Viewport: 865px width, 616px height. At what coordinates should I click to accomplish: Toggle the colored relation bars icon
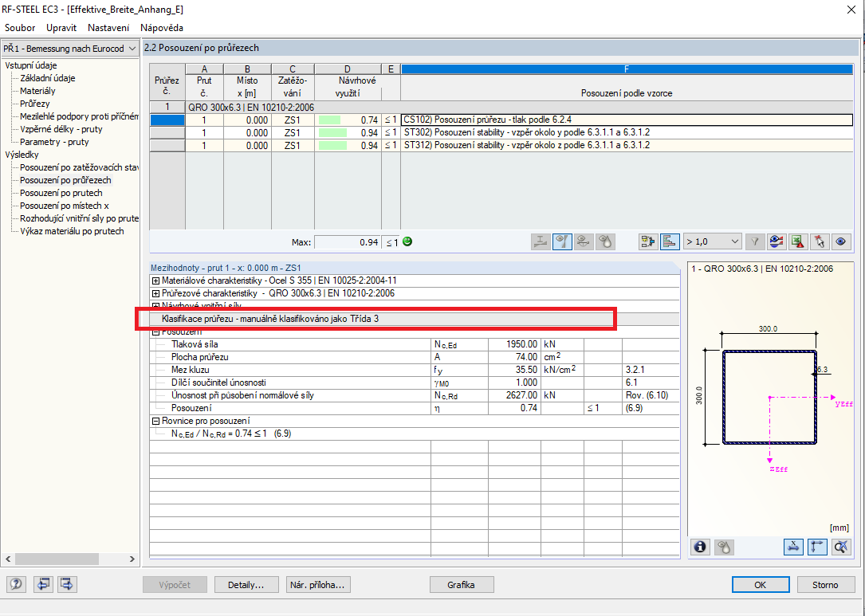coord(670,241)
